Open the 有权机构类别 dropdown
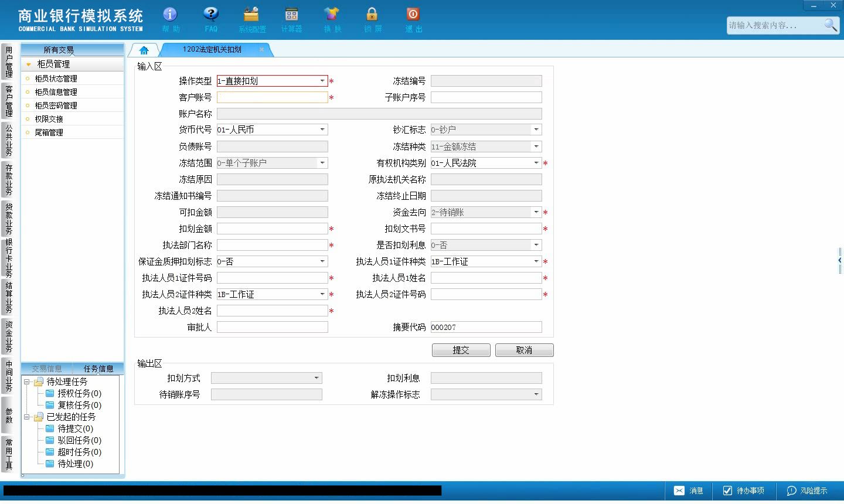 [536, 163]
